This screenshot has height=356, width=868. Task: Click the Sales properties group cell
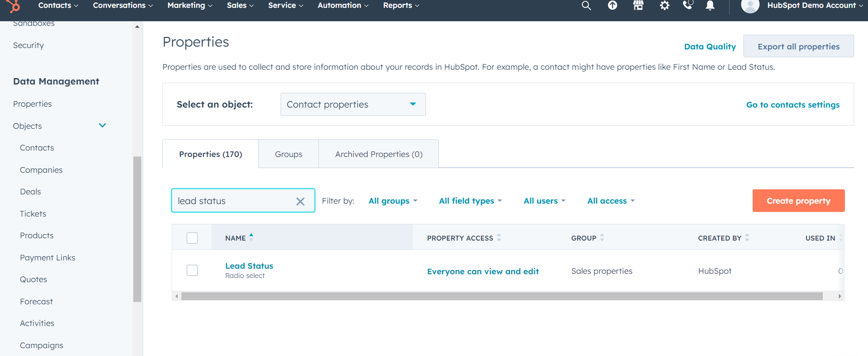tap(602, 271)
